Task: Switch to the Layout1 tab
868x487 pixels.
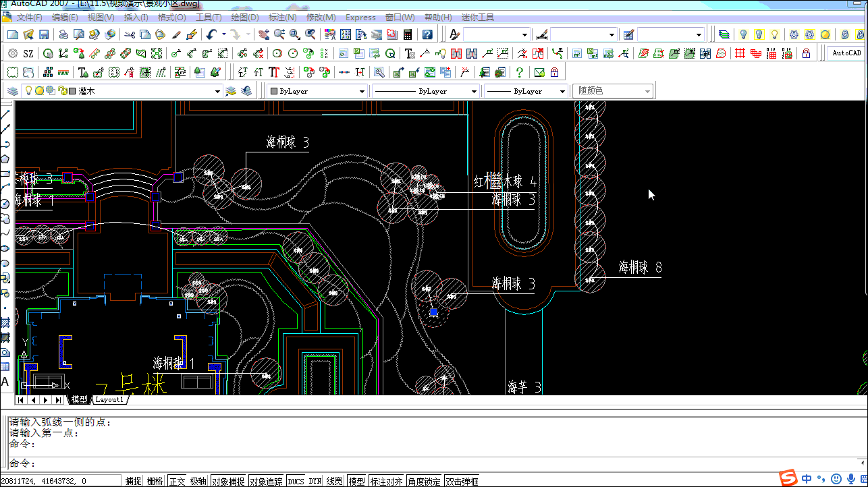Action: [x=109, y=399]
